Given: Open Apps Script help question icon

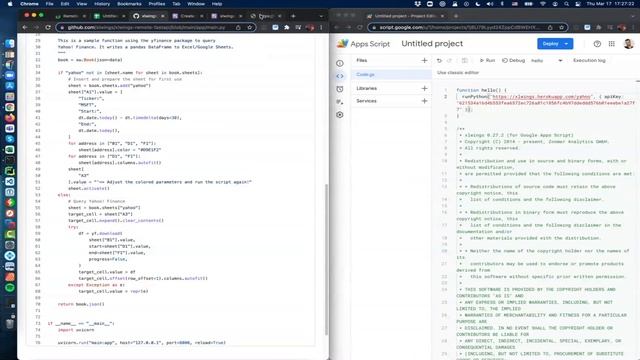Looking at the screenshot, I should point(597,44).
